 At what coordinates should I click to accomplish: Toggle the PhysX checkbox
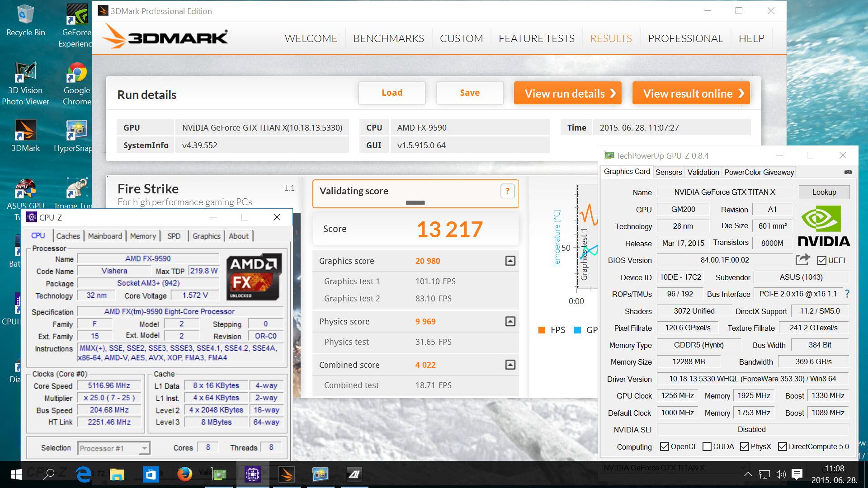coord(744,446)
